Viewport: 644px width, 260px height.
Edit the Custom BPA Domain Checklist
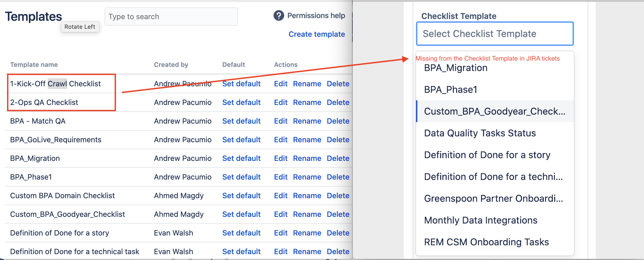[x=280, y=195]
